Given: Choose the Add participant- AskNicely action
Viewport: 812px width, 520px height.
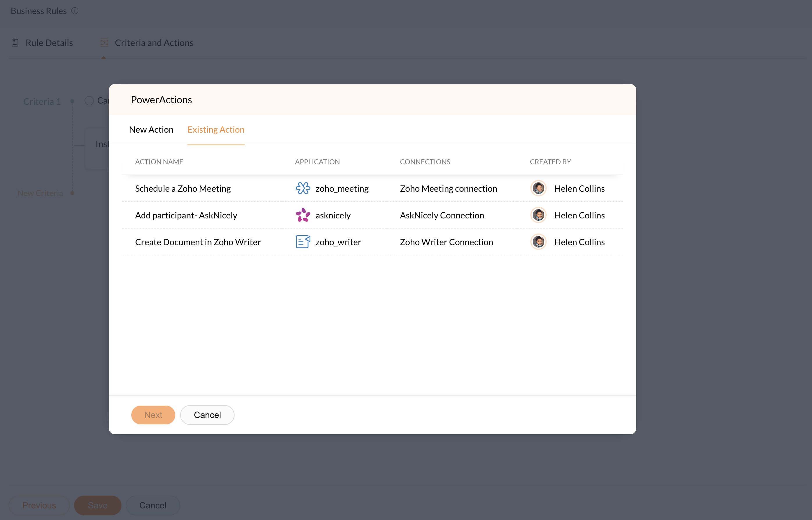Looking at the screenshot, I should point(186,215).
